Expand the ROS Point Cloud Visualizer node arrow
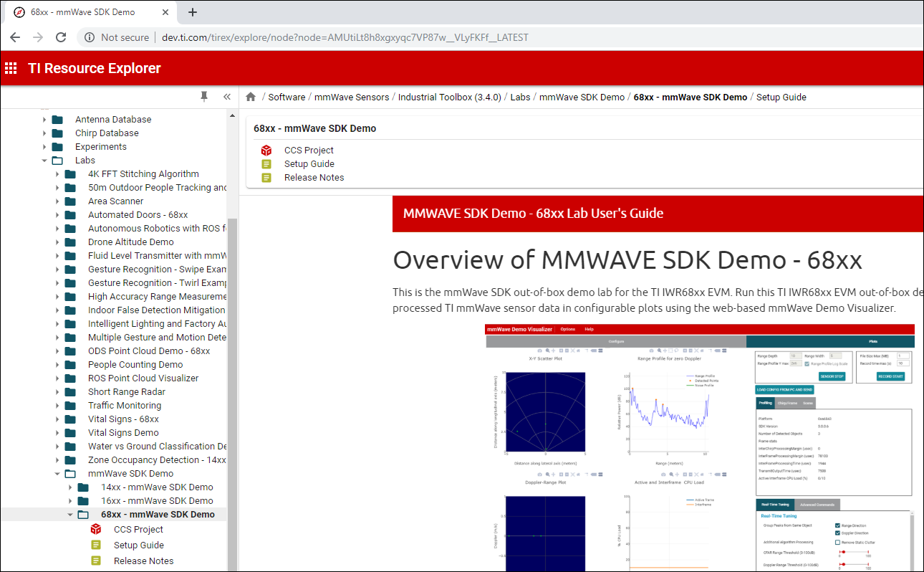This screenshot has height=572, width=924. (57, 378)
